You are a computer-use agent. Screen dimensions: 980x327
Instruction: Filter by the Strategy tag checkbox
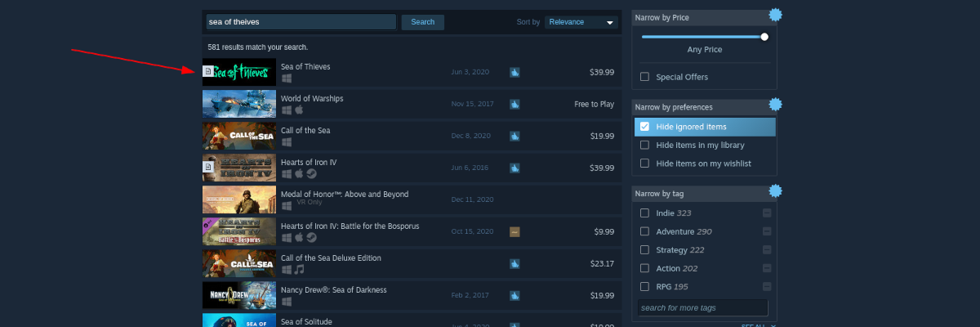[x=645, y=249]
